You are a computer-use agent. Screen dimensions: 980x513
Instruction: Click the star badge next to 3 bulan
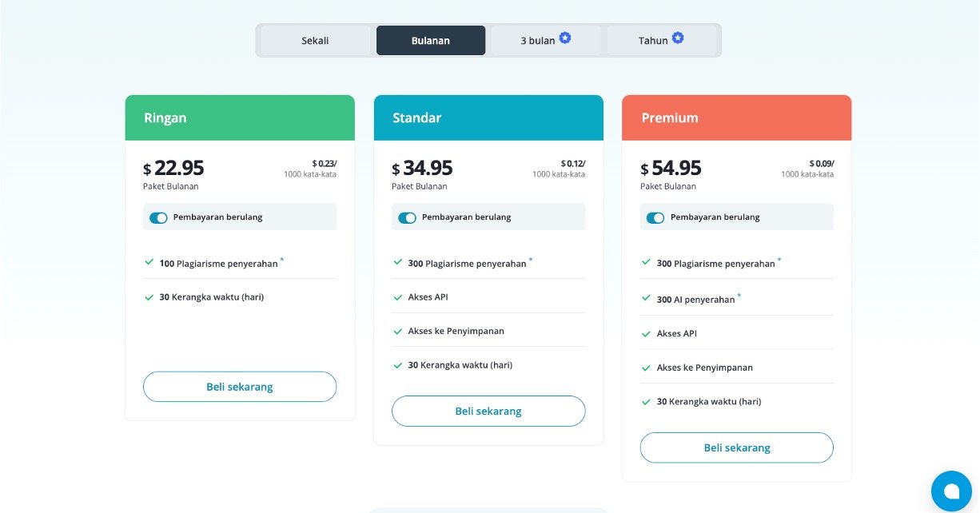click(x=565, y=38)
